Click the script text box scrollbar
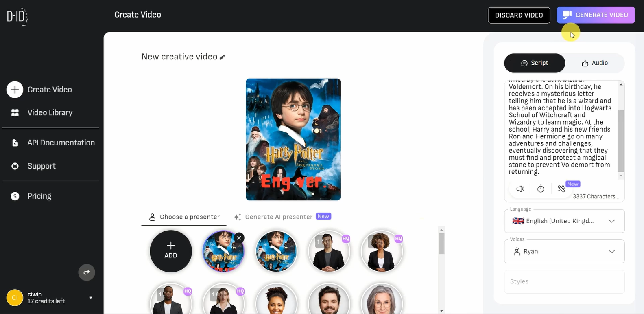The height and width of the screenshot is (314, 644). (x=621, y=141)
